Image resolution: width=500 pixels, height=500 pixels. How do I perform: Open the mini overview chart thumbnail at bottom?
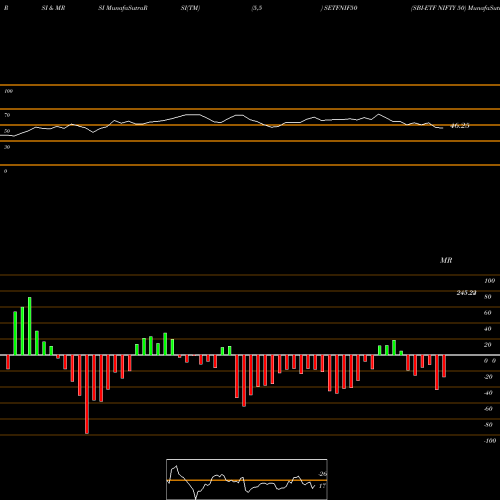[x=247, y=479]
